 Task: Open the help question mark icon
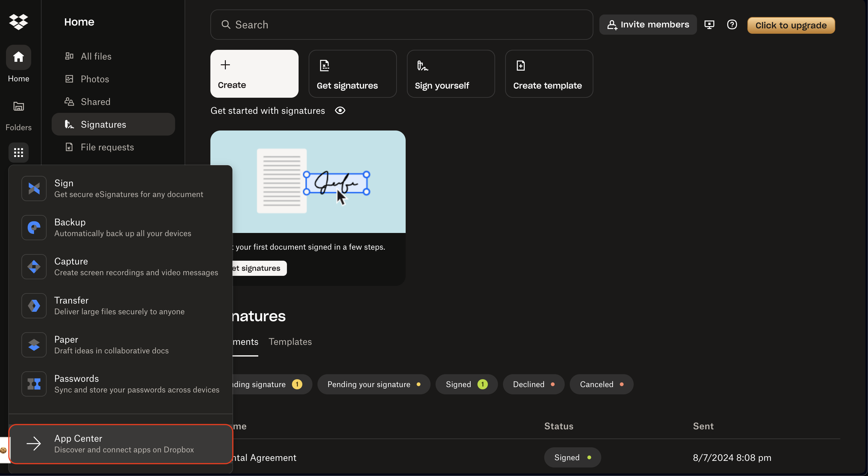pyautogui.click(x=732, y=25)
